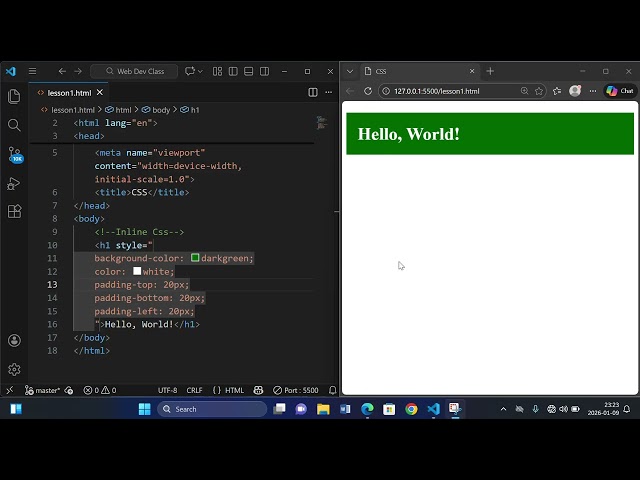Open Source Control view with pending badge

14,154
